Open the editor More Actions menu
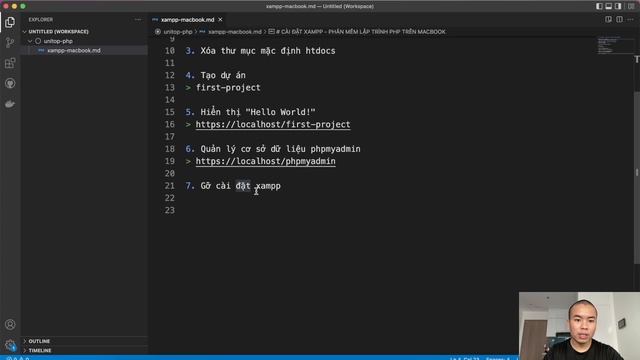 pos(631,19)
